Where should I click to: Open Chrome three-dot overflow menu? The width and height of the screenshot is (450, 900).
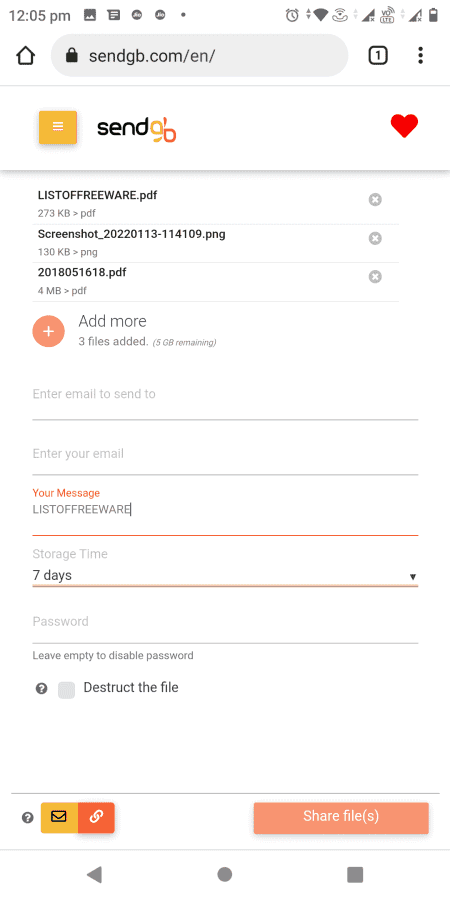(421, 56)
